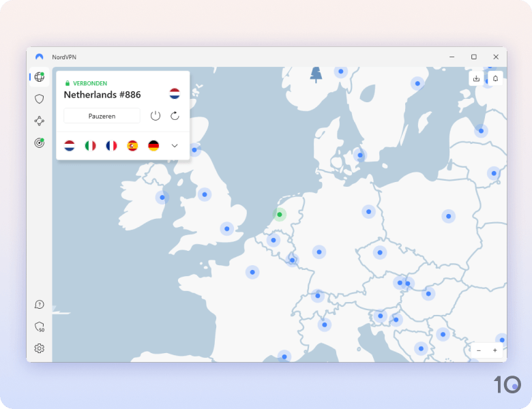Click the Netherlands flag beside the server name
Image resolution: width=532 pixels, height=409 pixels.
(x=175, y=93)
